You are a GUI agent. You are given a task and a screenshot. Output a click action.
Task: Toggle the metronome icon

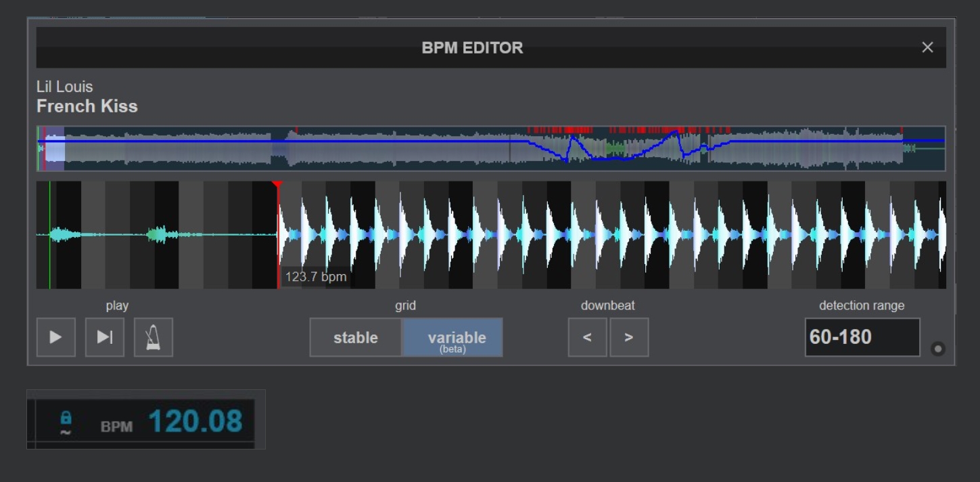(154, 337)
